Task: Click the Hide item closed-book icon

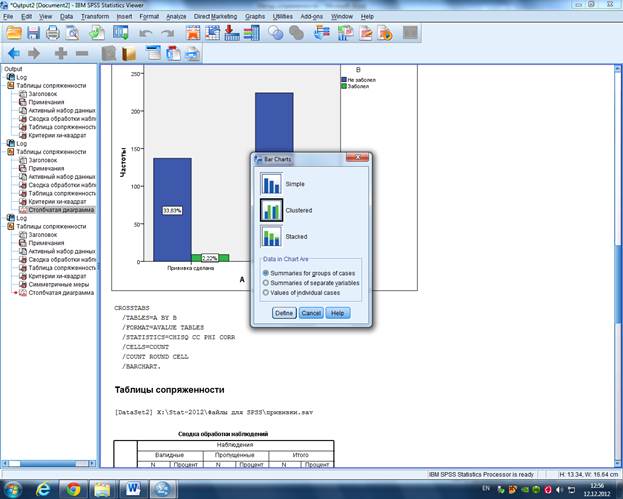Action: 129,53
